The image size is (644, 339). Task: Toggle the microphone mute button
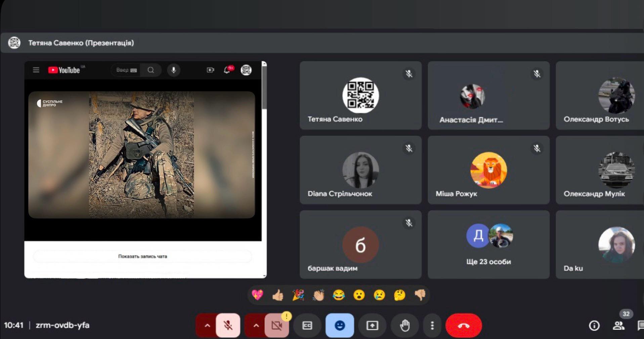point(228,325)
